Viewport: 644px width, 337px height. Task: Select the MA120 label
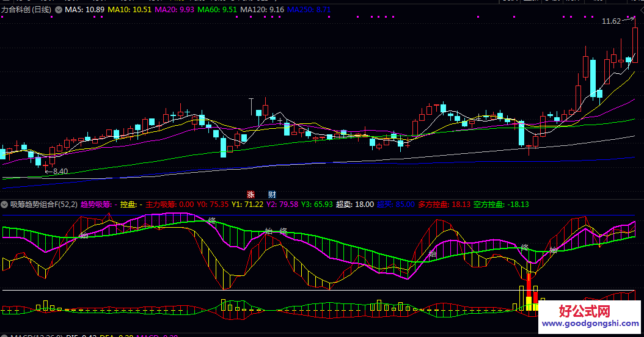[262, 10]
